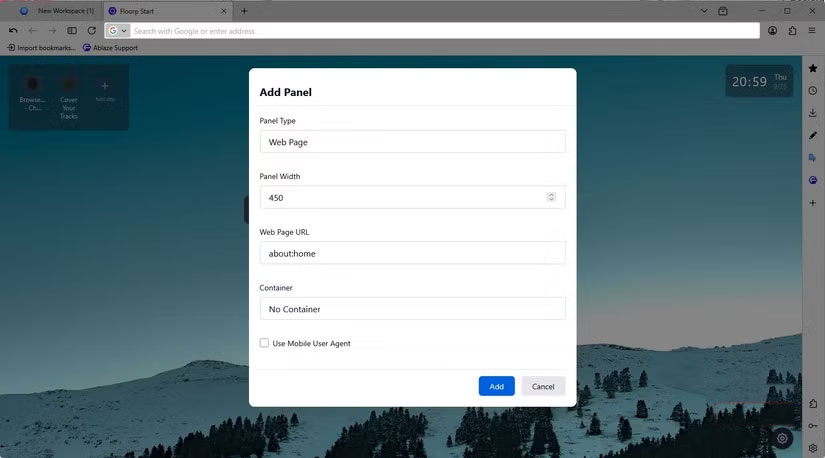The height and width of the screenshot is (458, 825).
Task: Click the Web Page URL field
Action: point(412,253)
